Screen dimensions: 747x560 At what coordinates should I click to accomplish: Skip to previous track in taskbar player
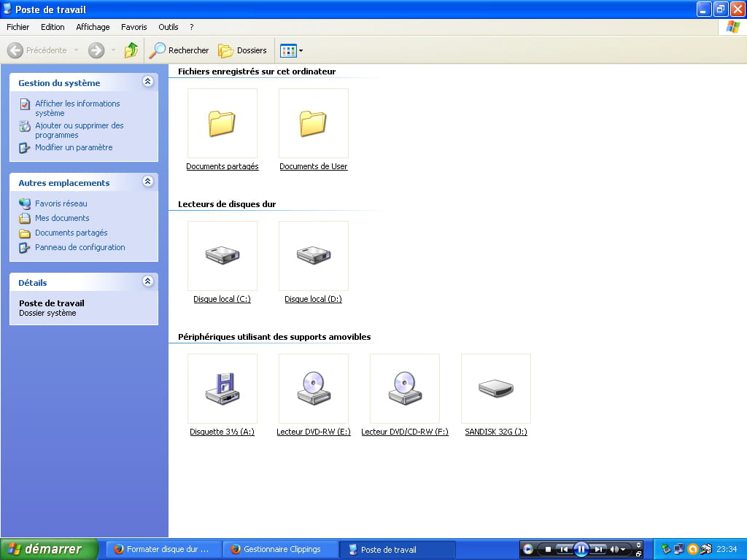tap(564, 549)
